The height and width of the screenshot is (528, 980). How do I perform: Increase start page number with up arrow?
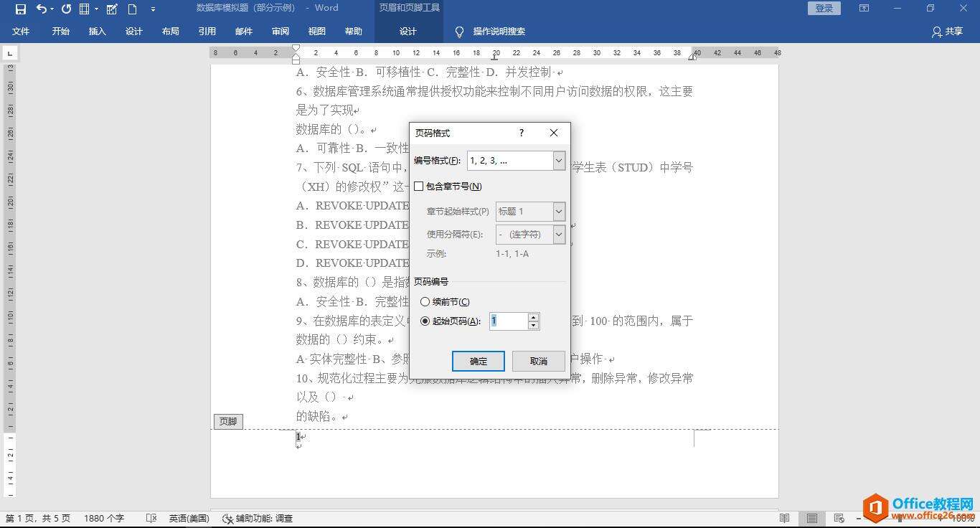pos(533,317)
